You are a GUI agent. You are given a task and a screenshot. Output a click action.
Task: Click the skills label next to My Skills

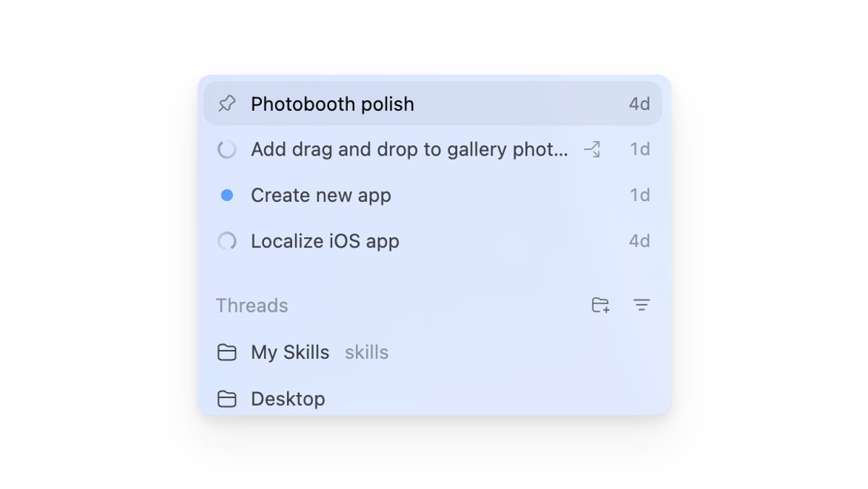pyautogui.click(x=367, y=352)
